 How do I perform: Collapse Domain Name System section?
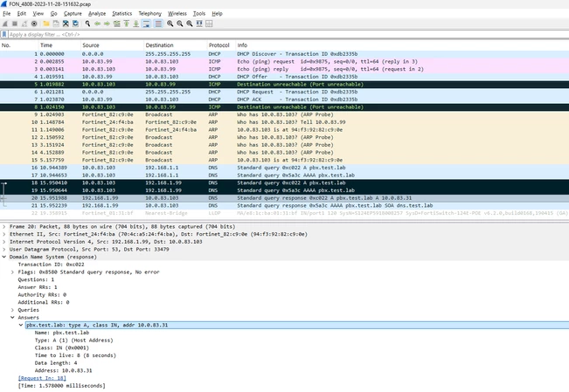click(4, 257)
